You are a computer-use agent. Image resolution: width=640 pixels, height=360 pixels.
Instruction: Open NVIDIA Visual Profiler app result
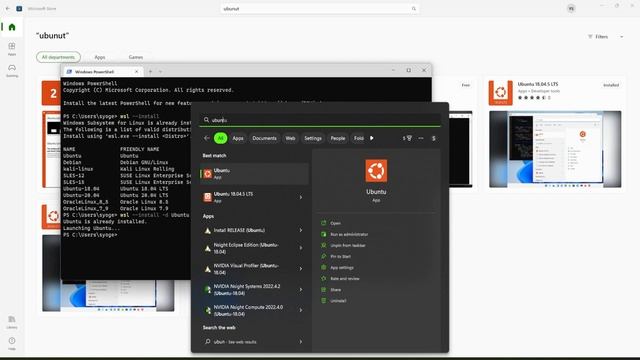point(248,269)
